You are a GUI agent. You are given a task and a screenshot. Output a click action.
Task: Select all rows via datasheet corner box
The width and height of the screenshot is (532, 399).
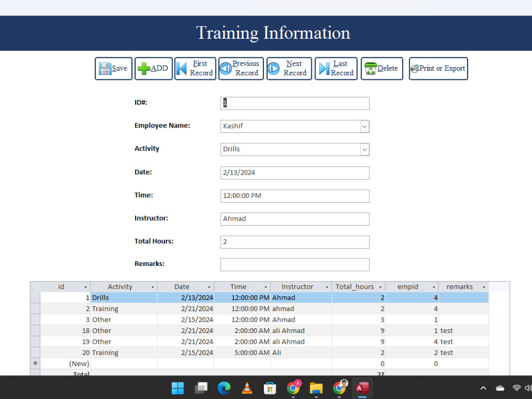(x=35, y=287)
